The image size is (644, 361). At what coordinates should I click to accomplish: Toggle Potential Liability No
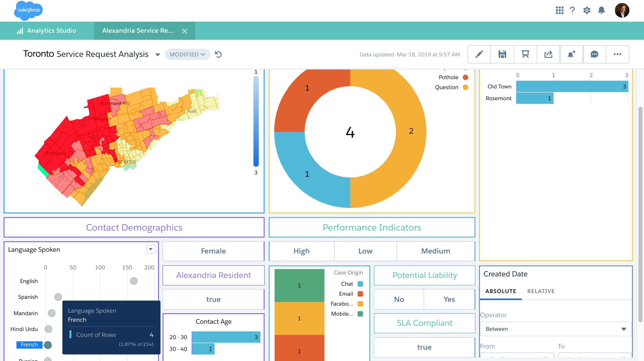coord(399,299)
